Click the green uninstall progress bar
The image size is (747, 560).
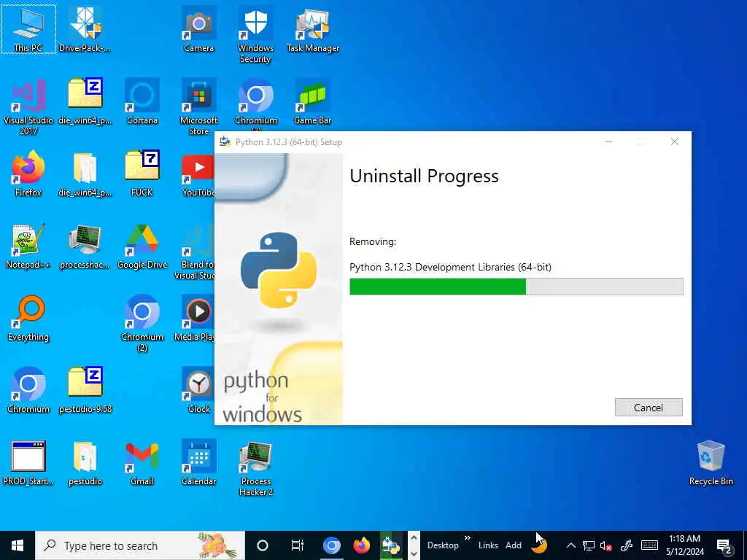pos(516,287)
